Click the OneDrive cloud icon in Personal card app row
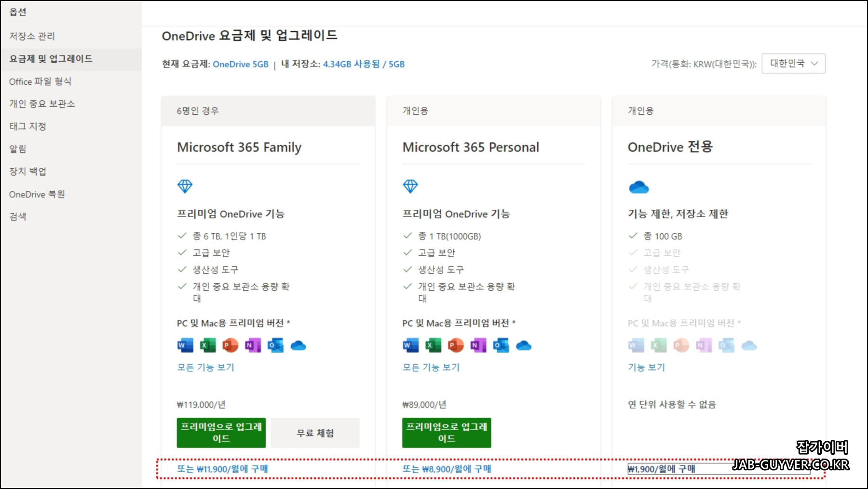 point(524,346)
